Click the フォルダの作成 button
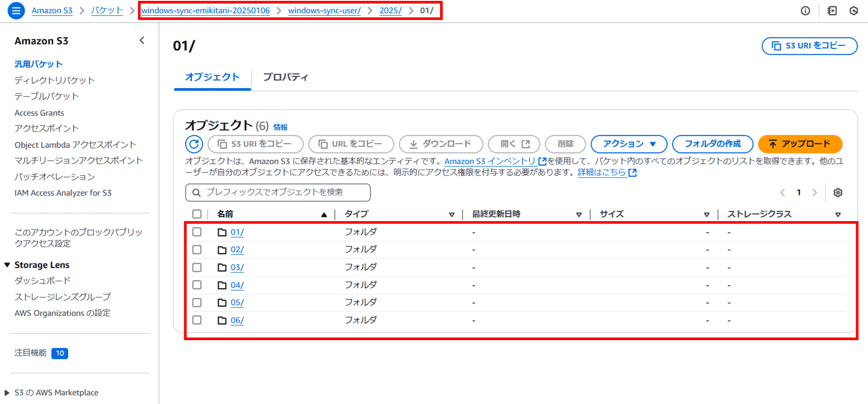The height and width of the screenshot is (404, 868). click(x=713, y=144)
